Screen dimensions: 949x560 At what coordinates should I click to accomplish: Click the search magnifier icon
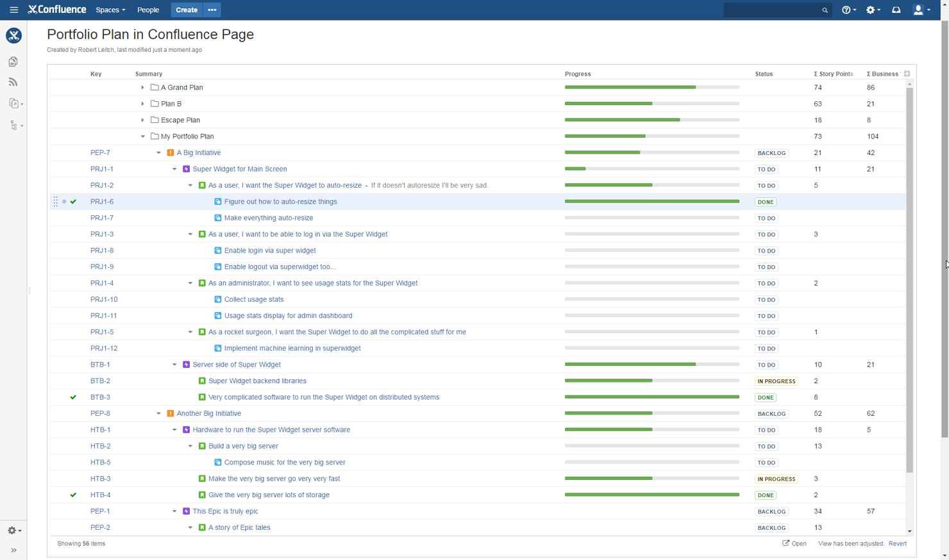825,10
